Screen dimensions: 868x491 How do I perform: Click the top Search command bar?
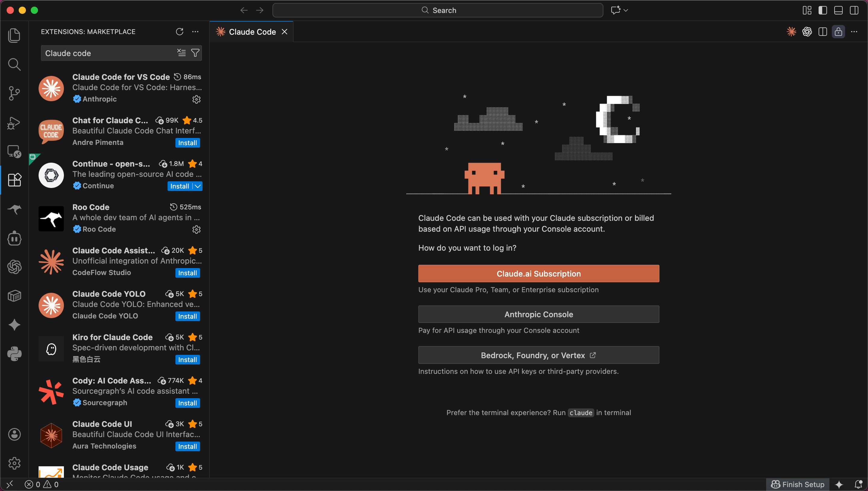point(438,10)
